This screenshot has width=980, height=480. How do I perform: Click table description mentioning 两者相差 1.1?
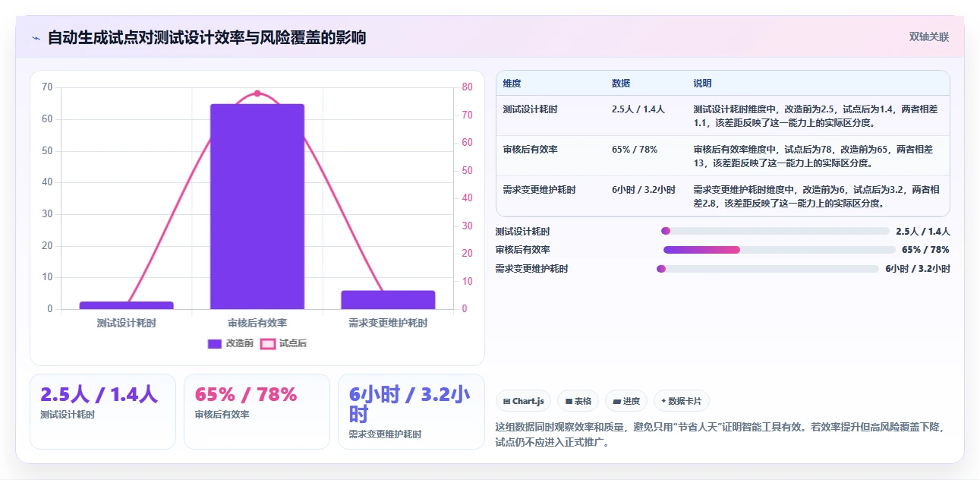click(817, 116)
